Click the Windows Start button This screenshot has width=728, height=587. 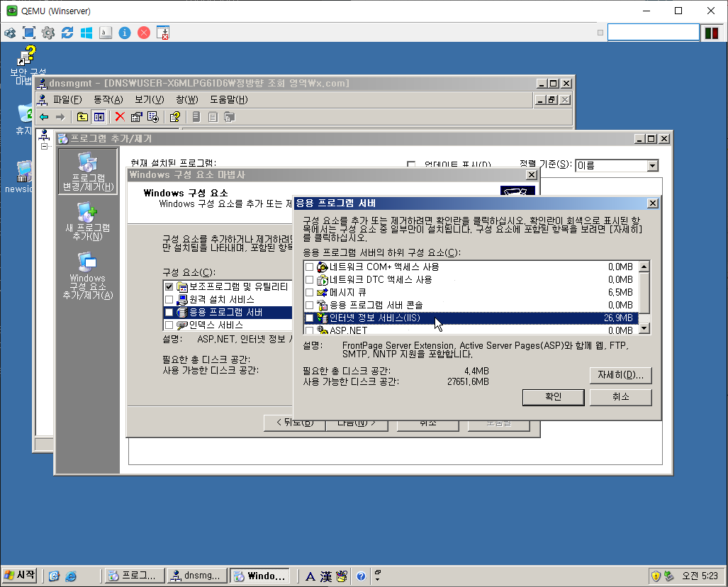tap(20, 576)
